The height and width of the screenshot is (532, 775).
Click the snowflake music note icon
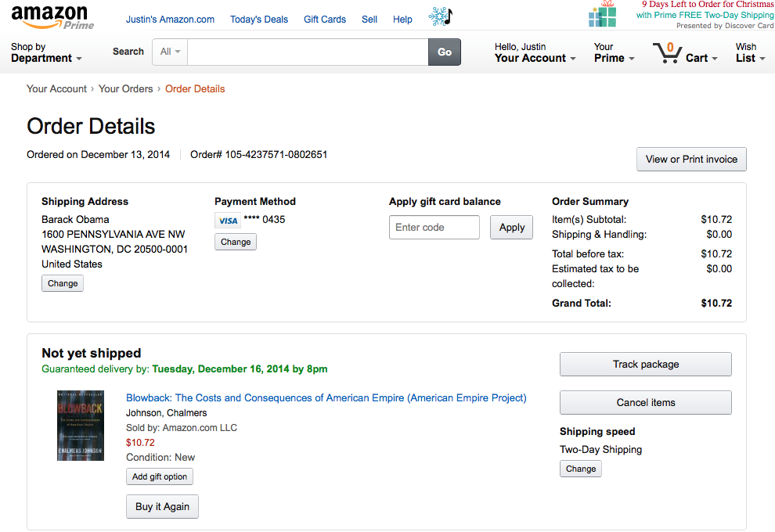click(440, 16)
